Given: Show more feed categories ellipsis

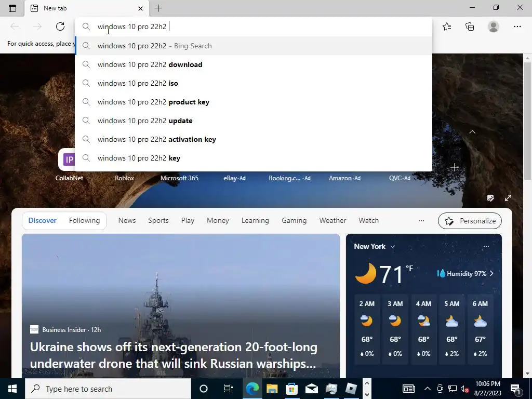Looking at the screenshot, I should click(x=421, y=220).
